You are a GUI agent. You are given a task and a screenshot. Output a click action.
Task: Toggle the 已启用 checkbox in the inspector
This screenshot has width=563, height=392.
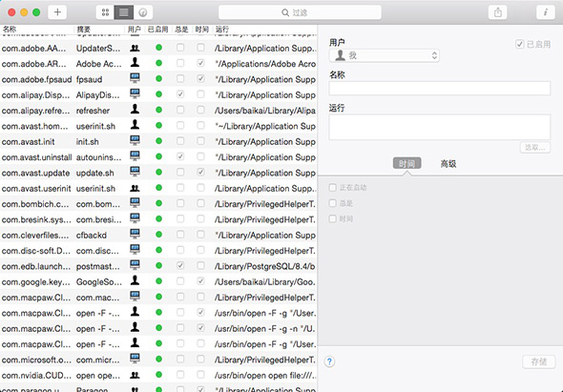coord(519,44)
